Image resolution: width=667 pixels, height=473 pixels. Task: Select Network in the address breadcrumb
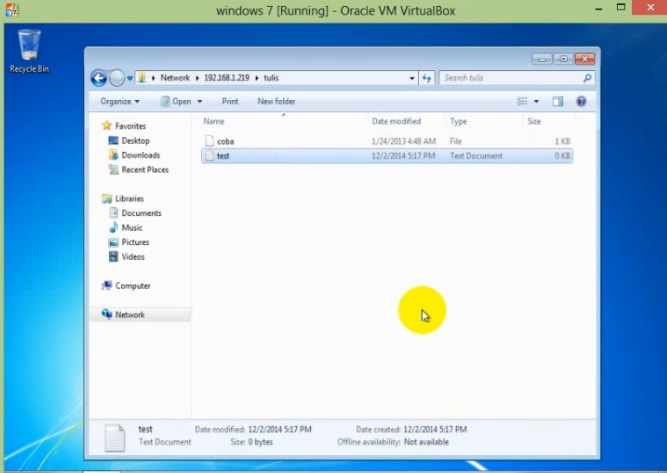pyautogui.click(x=175, y=78)
